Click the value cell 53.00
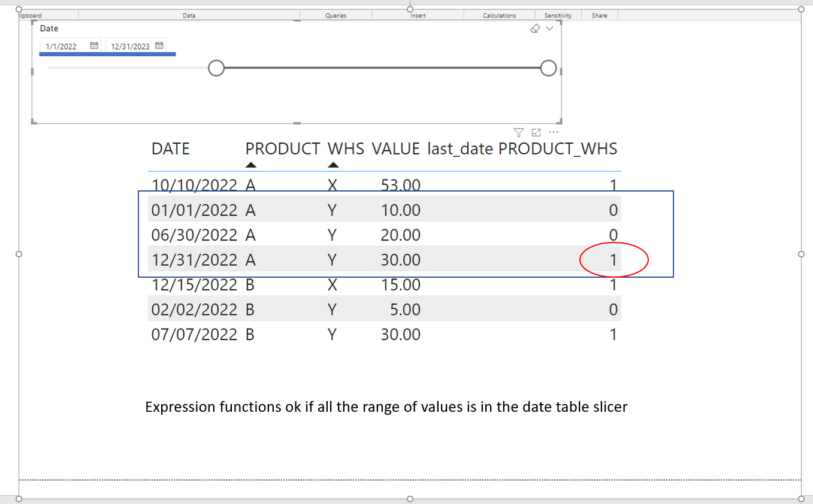The height and width of the screenshot is (504, 813). coord(401,186)
